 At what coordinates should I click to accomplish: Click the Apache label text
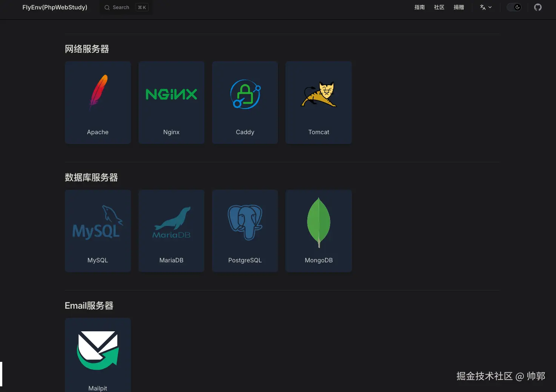tap(98, 132)
